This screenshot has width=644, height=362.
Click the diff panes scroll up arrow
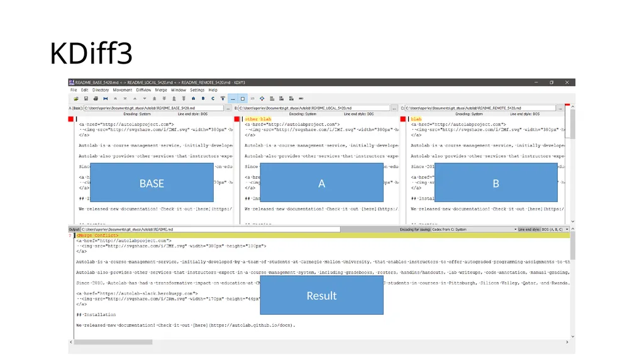click(572, 106)
